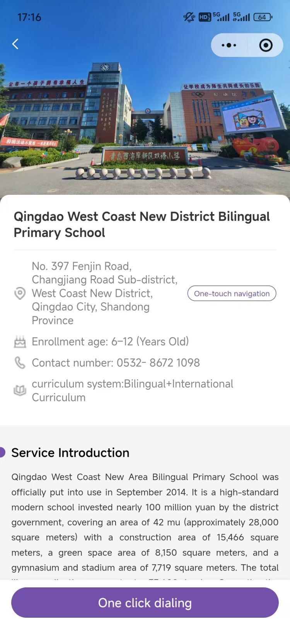Tap the location pin icon
The image size is (290, 644).
20,293
